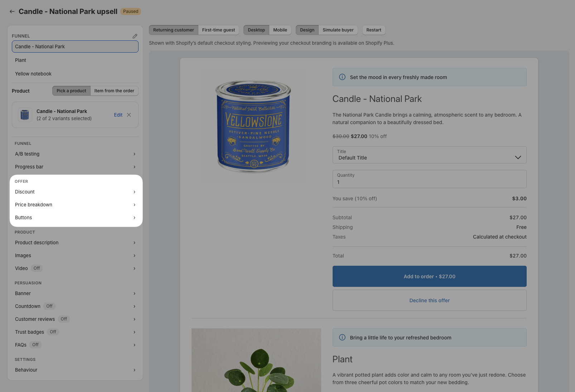Choose Pick a product option
The width and height of the screenshot is (575, 392).
coord(71,91)
